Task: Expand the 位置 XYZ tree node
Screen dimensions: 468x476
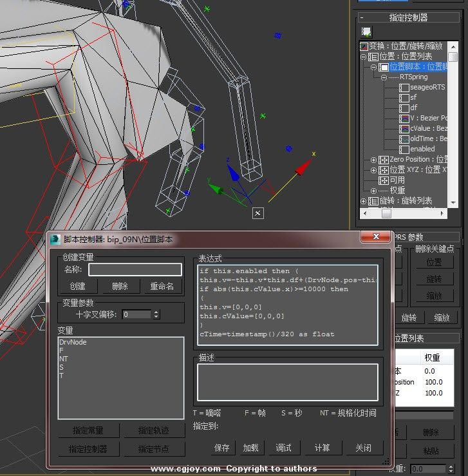Action: [373, 170]
